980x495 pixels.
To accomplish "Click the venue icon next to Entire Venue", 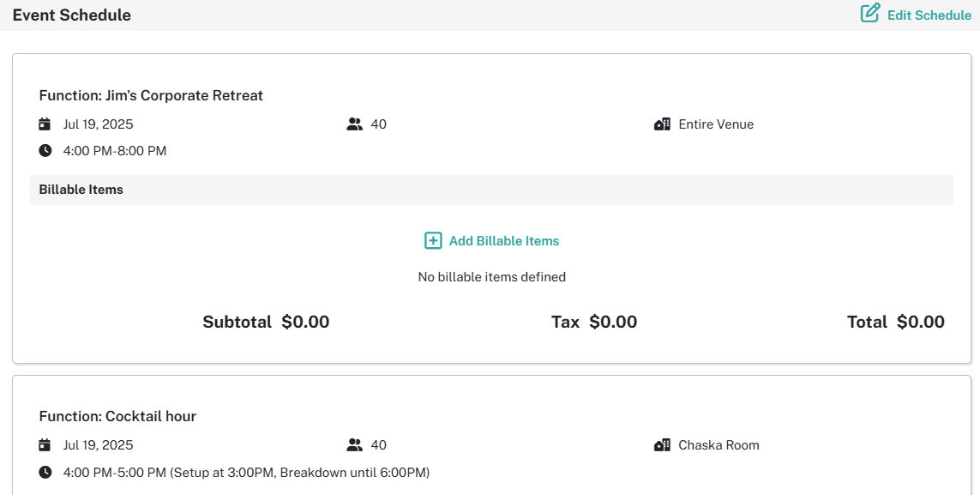I will click(663, 124).
